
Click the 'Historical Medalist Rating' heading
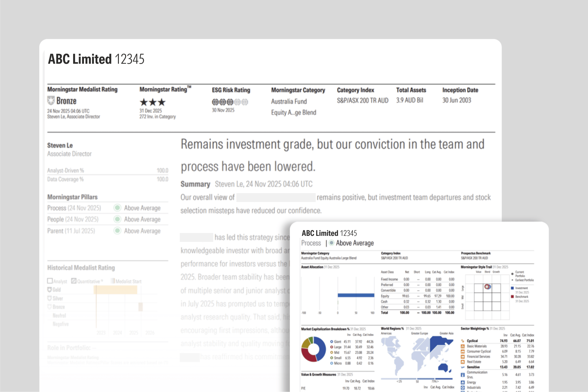coord(81,268)
